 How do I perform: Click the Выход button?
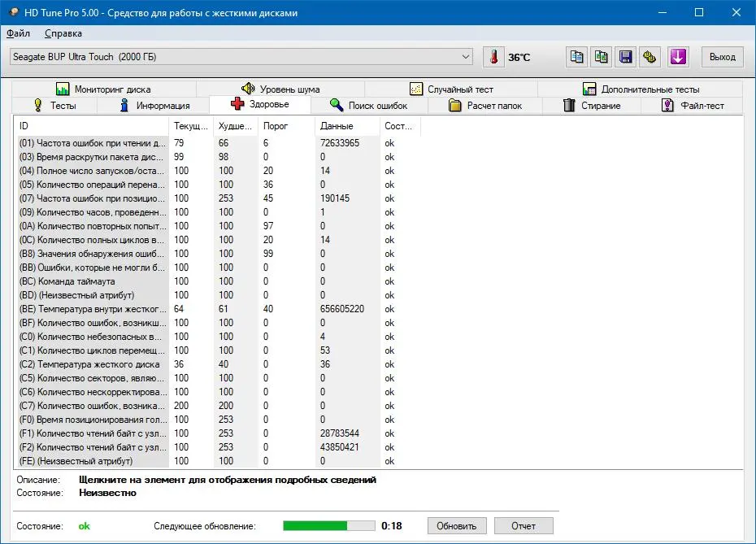point(722,57)
